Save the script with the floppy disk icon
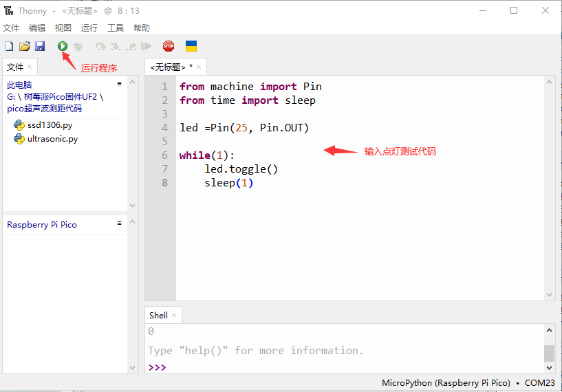 (x=40, y=46)
